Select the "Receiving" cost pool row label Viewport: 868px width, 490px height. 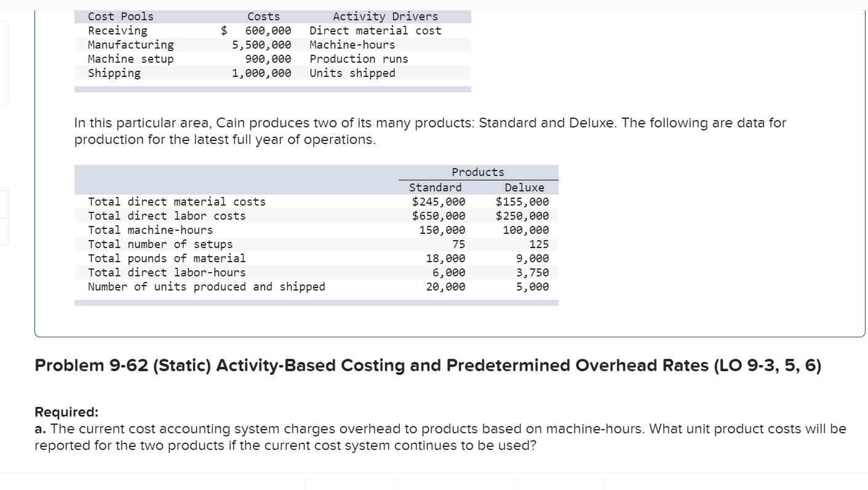117,31
